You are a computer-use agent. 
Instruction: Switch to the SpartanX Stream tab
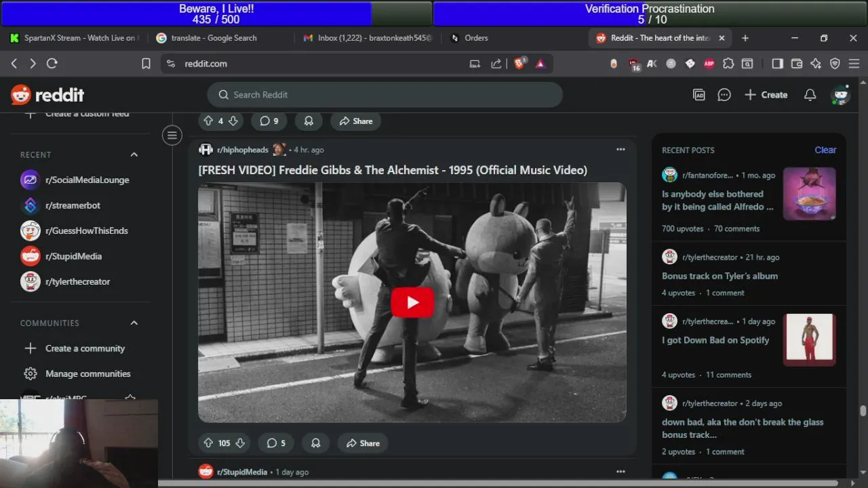[x=73, y=38]
